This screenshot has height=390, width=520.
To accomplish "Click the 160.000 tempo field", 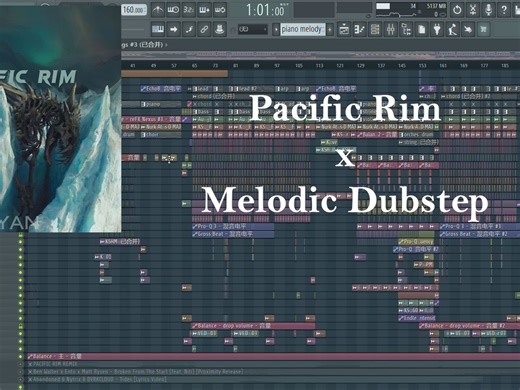I will 134,10.
